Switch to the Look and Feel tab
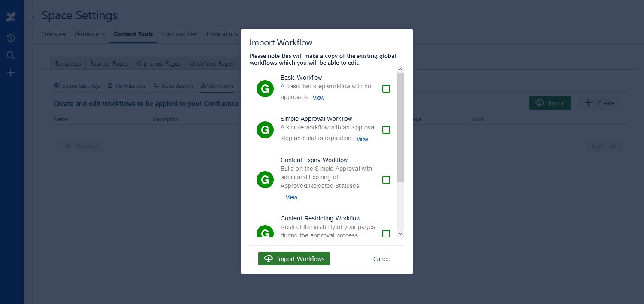This screenshot has width=644, height=304. [179, 34]
